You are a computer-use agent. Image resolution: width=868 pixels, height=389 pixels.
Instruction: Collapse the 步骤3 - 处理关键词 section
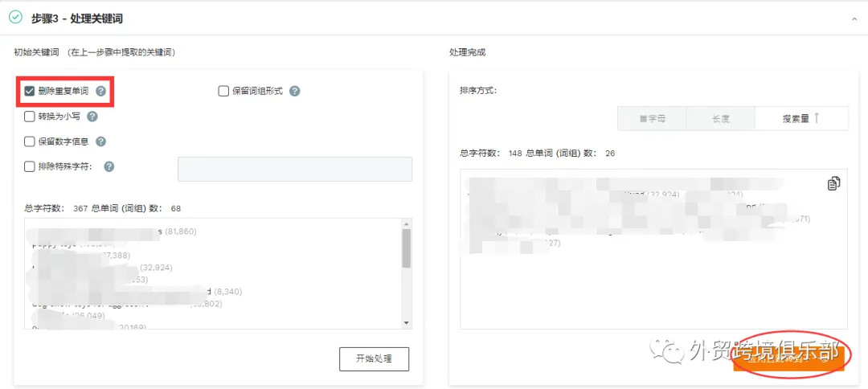854,18
